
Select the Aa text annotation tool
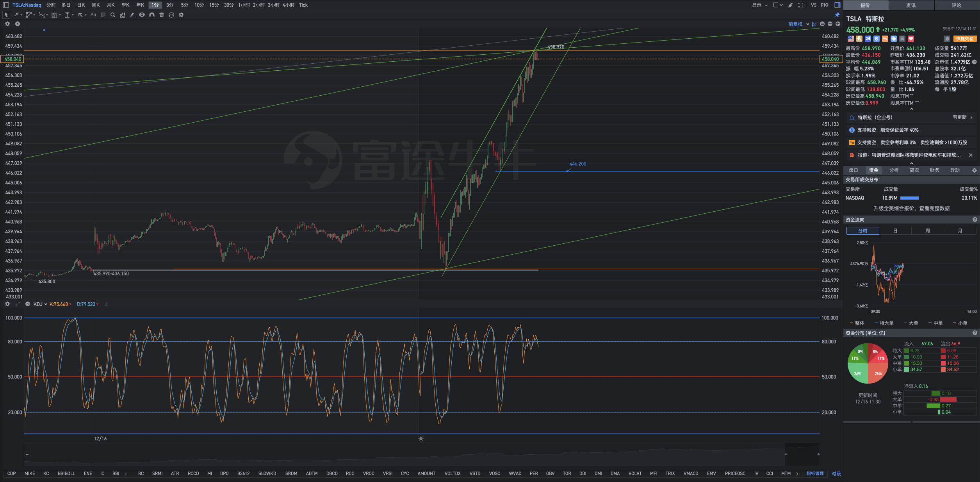(93, 15)
